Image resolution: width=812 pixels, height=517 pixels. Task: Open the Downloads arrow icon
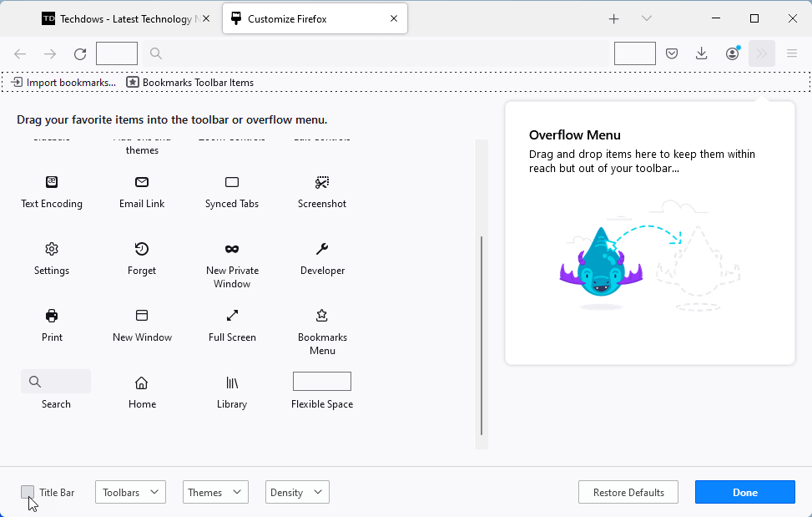[702, 53]
